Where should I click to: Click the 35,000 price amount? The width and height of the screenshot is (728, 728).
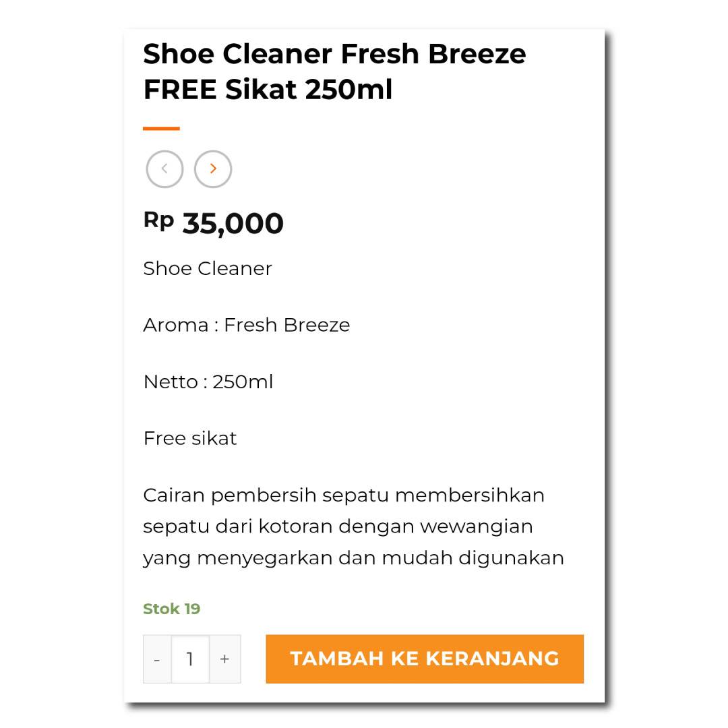[x=233, y=224]
